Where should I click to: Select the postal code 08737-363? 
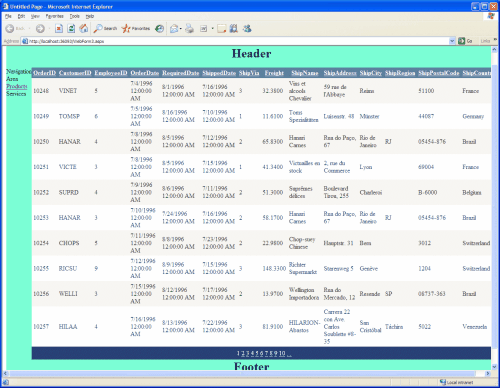pos(432,294)
